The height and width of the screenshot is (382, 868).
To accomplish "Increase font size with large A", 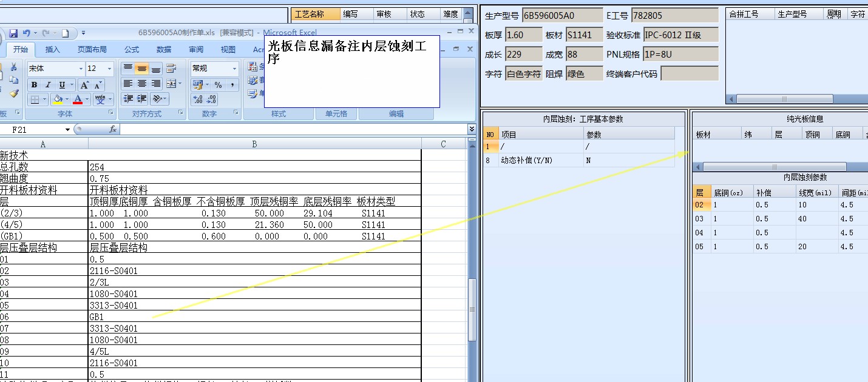I will click(x=85, y=85).
